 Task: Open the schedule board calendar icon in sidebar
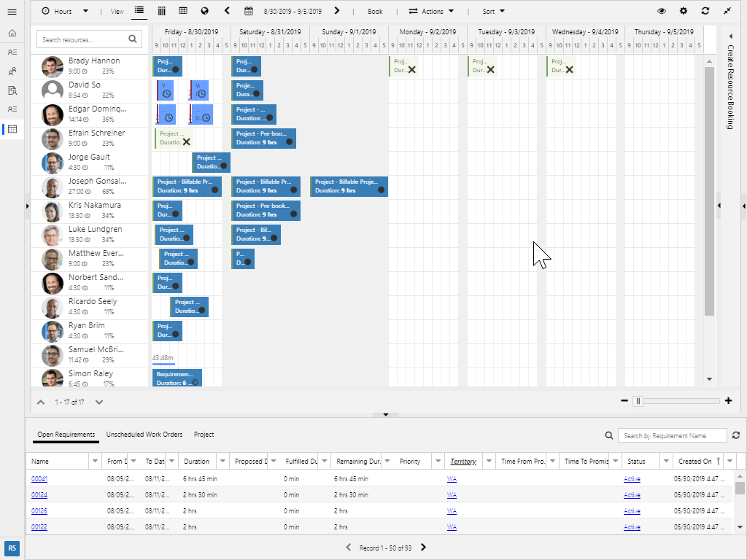tap(11, 129)
